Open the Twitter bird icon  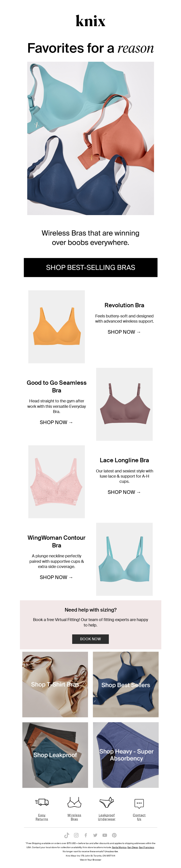tap(95, 835)
